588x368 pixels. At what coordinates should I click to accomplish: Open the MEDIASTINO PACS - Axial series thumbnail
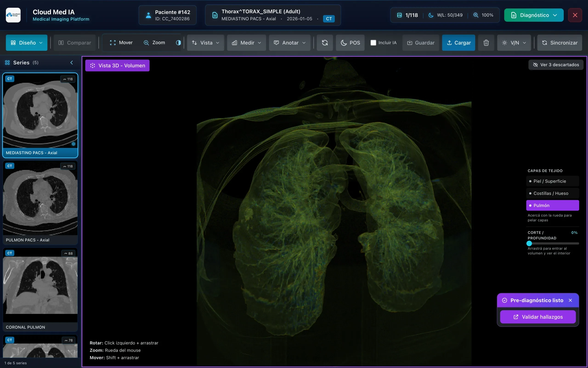click(x=40, y=115)
